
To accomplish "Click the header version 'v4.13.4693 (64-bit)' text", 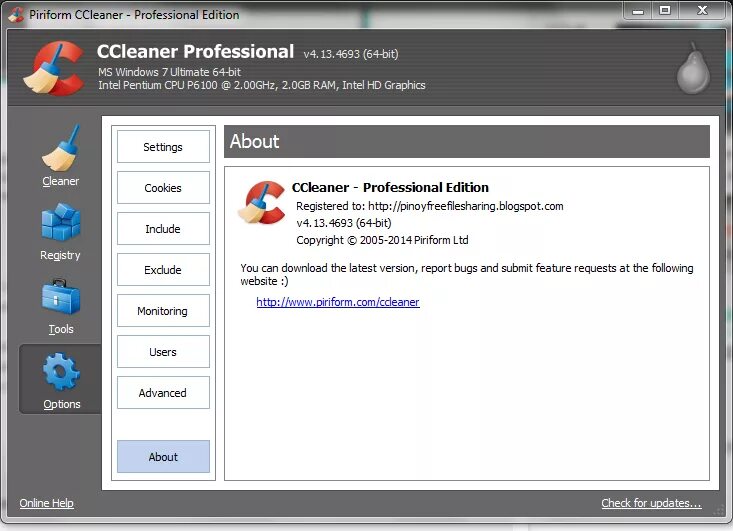I will click(x=351, y=54).
